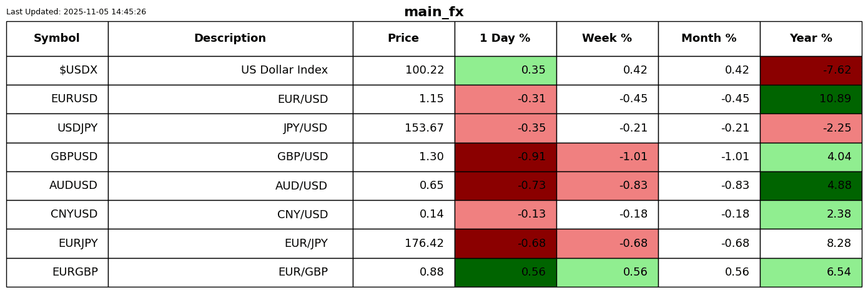The height and width of the screenshot is (293, 868).
Task: Click the dark green 10.89 Year cell
Action: click(811, 99)
